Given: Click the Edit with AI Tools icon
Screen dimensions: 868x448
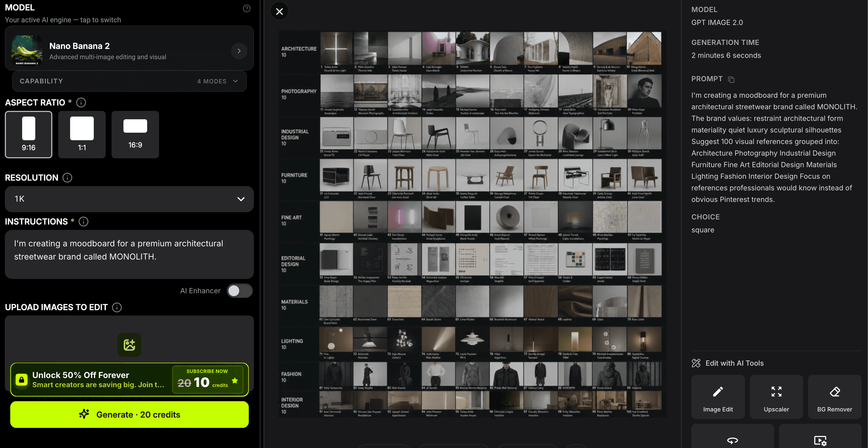Looking at the screenshot, I should pyautogui.click(x=696, y=363).
